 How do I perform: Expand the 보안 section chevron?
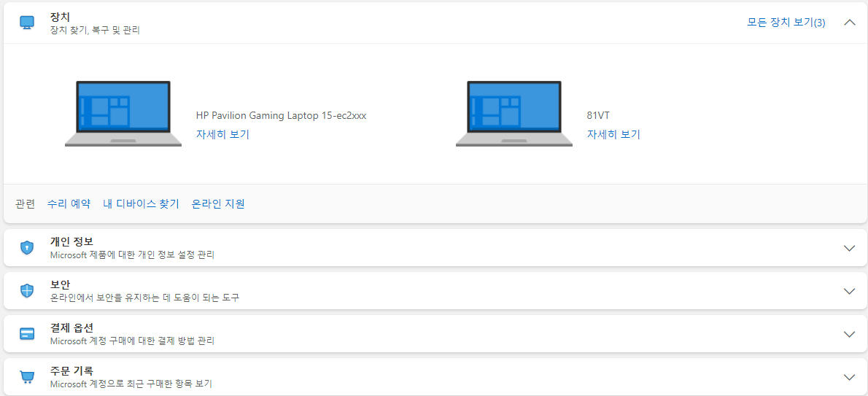850,291
